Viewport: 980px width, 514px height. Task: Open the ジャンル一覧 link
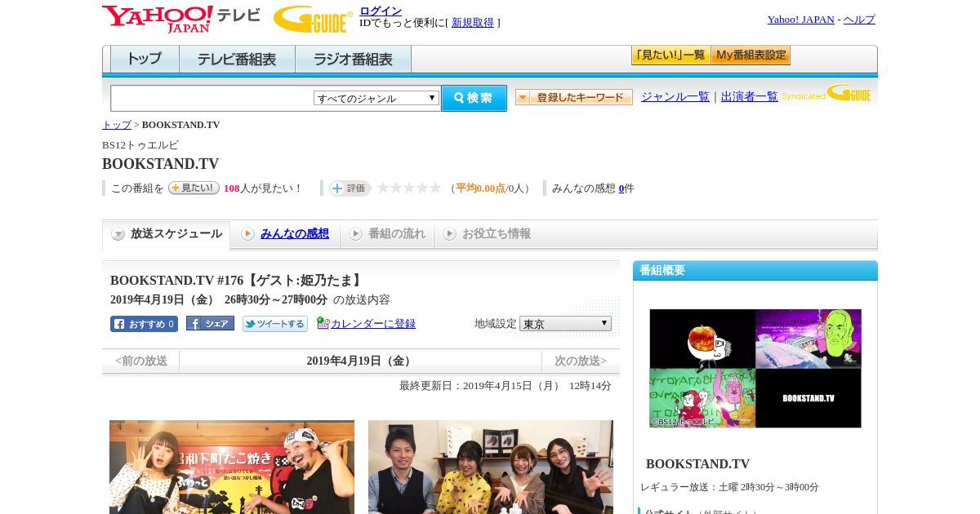(x=675, y=97)
